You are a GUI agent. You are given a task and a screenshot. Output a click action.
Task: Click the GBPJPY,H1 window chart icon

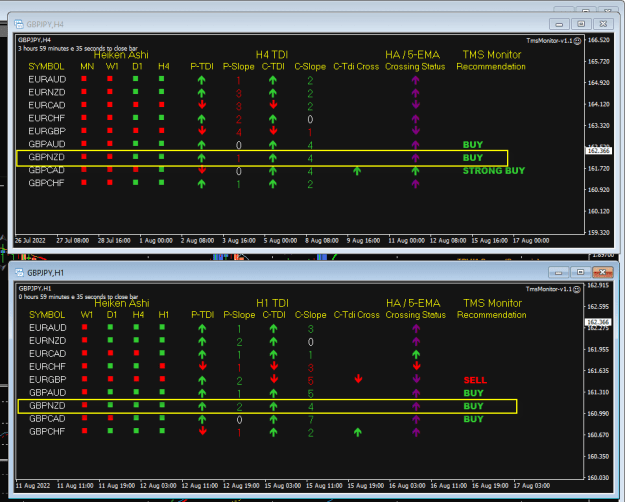coord(19,273)
